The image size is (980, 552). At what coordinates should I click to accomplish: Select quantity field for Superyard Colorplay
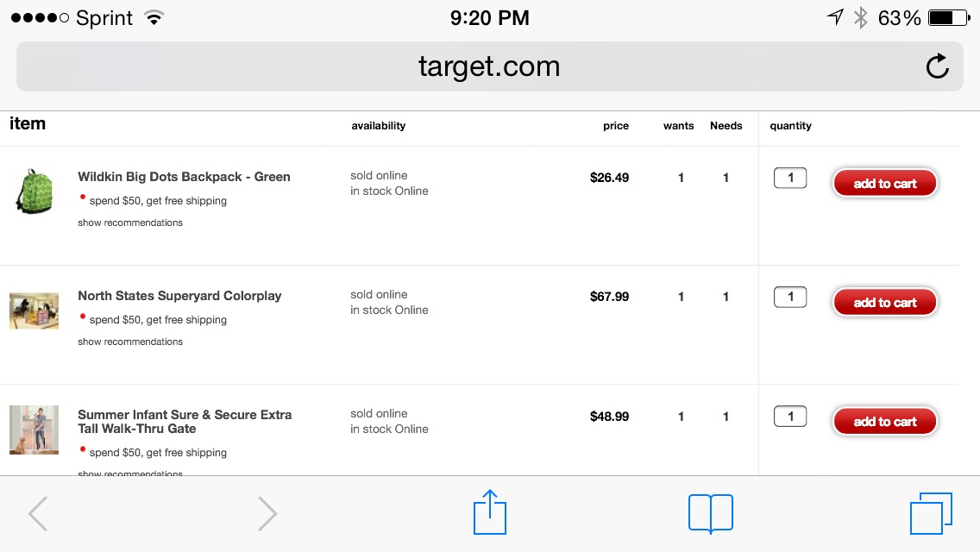click(x=790, y=297)
